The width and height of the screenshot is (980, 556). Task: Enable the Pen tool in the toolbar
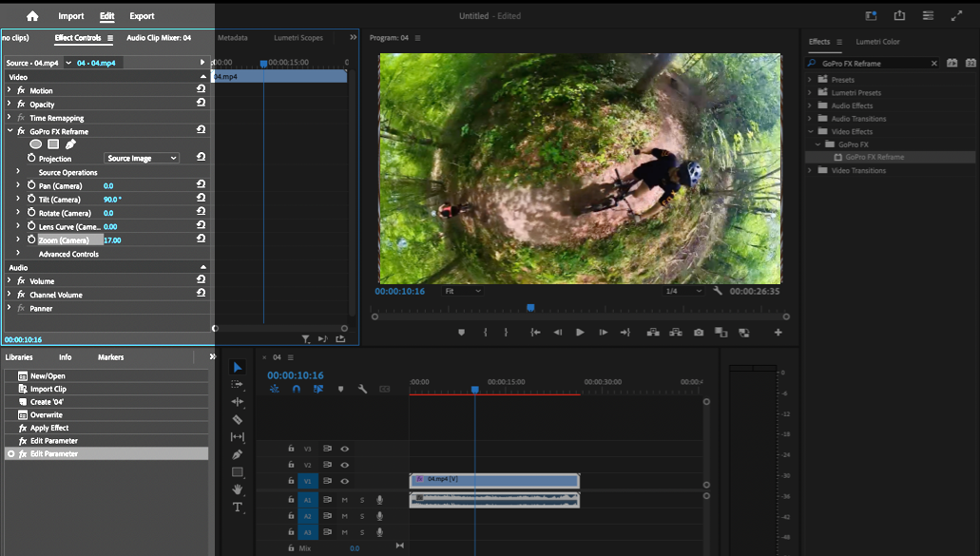(238, 454)
